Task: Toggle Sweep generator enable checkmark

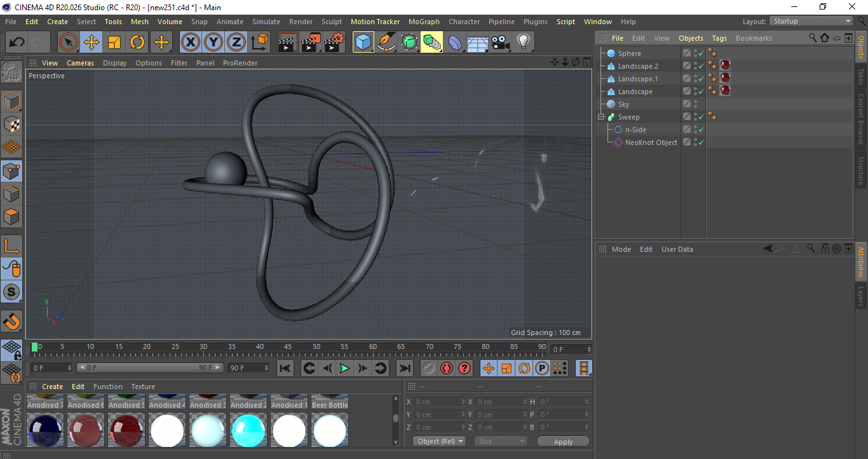Action: click(x=701, y=117)
